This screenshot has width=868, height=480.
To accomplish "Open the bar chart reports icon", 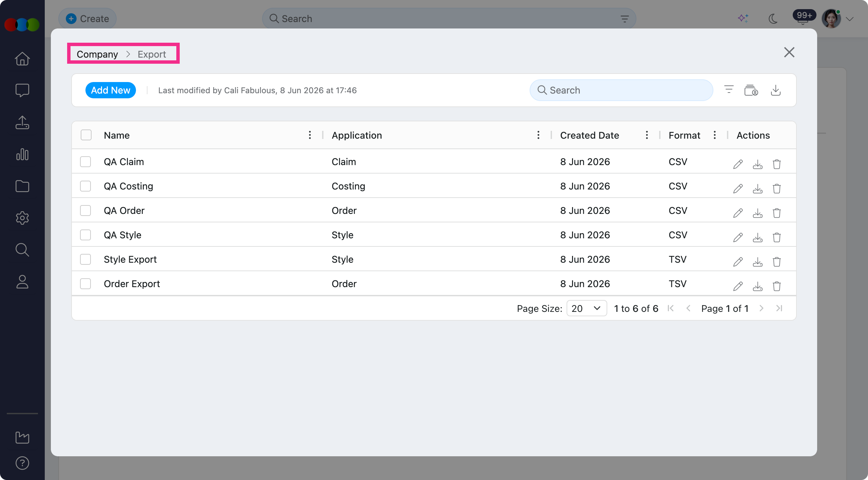I will click(22, 154).
